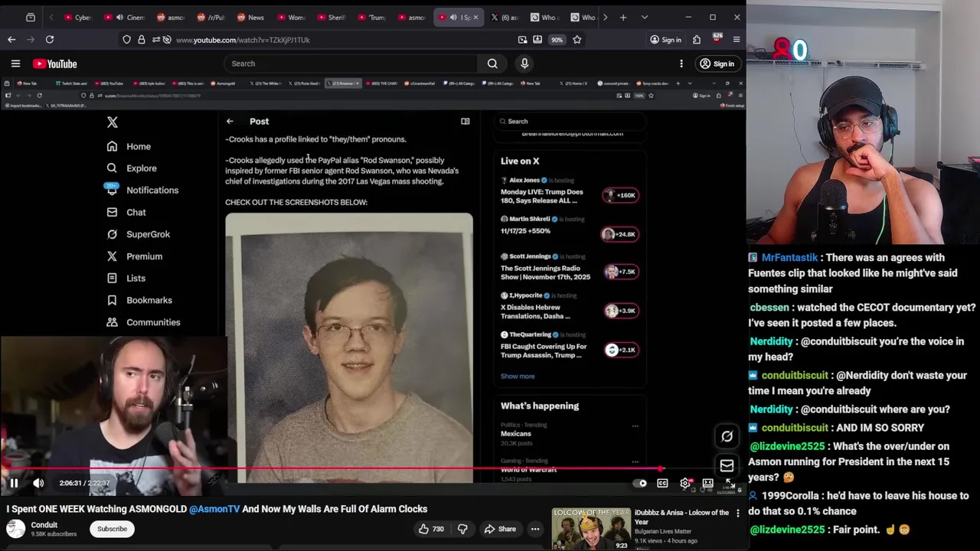Submit search with magnifier button
The image size is (980, 551).
[492, 64]
